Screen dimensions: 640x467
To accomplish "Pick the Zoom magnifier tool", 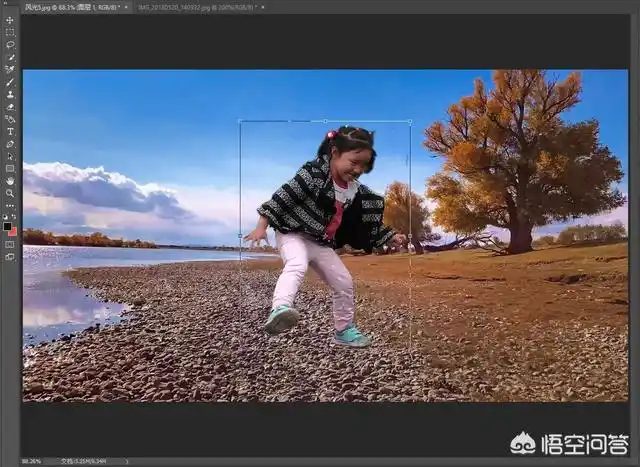I will [10, 192].
